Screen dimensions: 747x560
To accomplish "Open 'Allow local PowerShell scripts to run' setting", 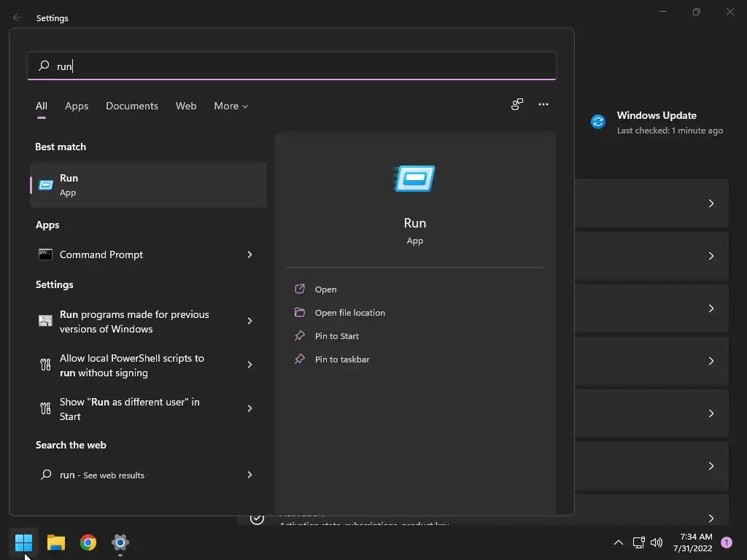I will [148, 365].
